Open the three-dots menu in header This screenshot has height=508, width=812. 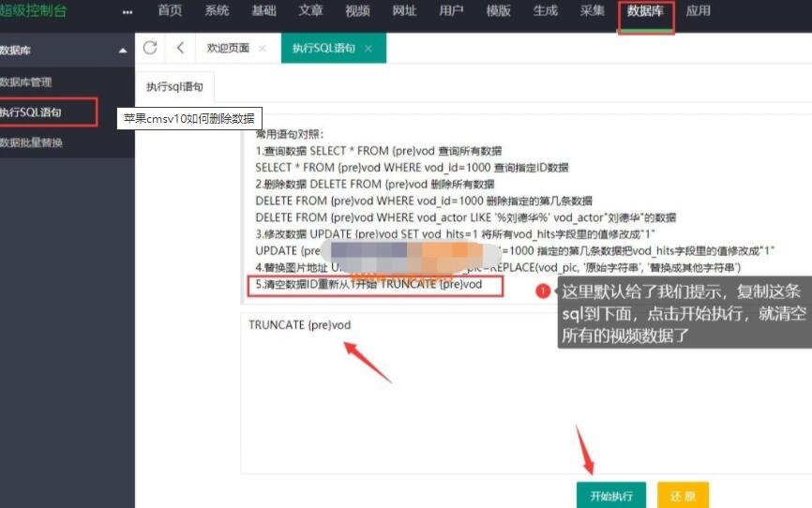128,12
